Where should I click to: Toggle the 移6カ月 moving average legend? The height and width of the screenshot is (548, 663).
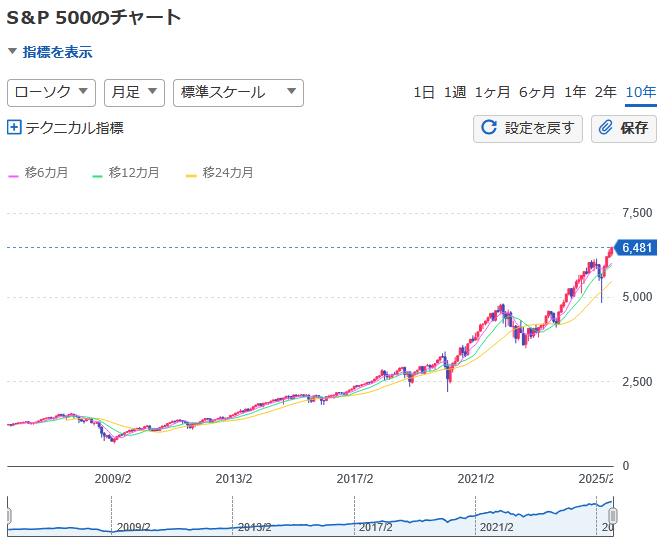click(x=39, y=173)
